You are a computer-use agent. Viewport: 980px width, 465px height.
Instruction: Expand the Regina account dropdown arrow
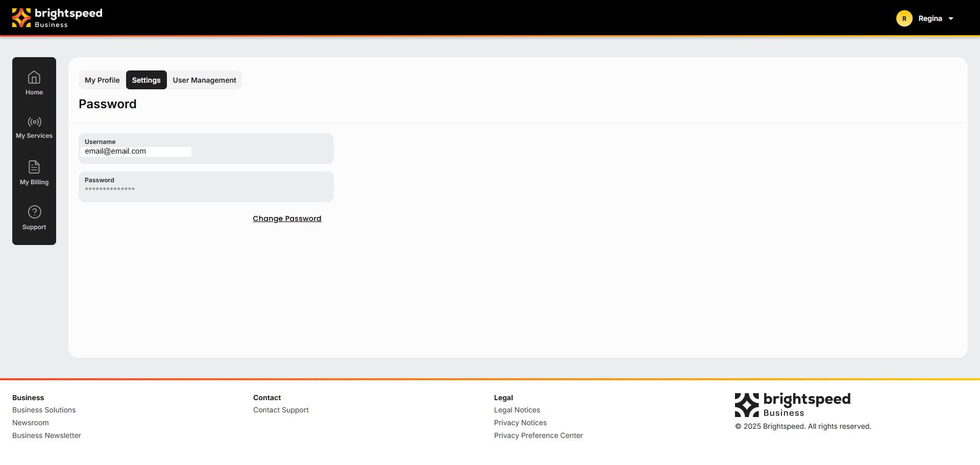tap(951, 19)
